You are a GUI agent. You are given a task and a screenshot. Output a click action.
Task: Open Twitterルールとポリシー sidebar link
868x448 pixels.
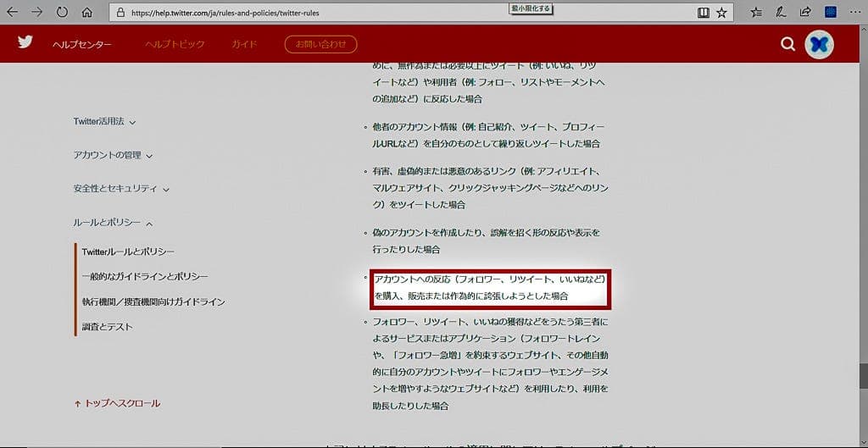click(x=128, y=252)
